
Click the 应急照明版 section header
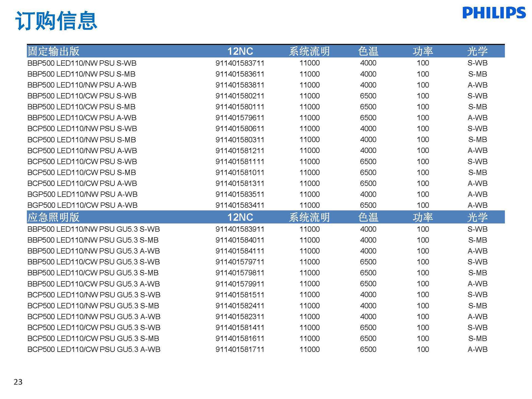pyautogui.click(x=53, y=217)
